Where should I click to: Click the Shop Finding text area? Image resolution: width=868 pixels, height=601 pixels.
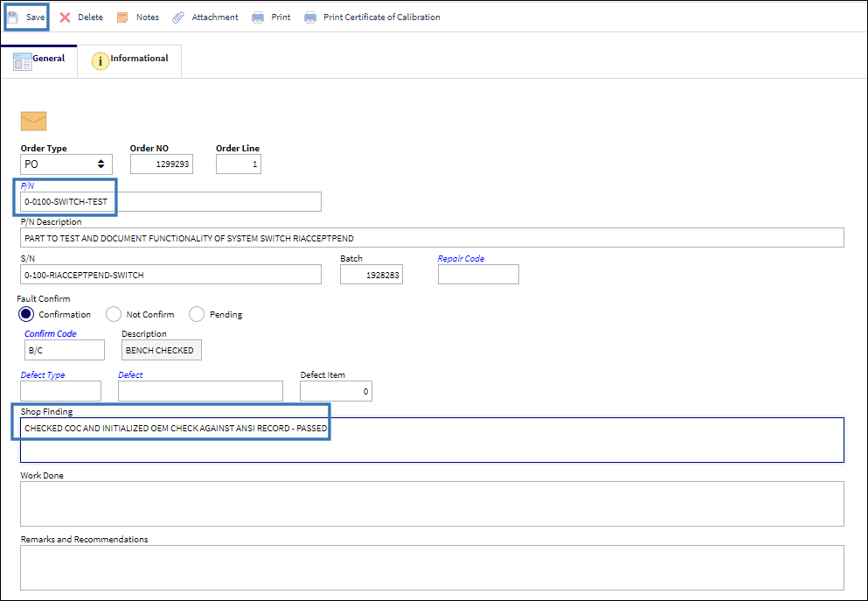433,440
